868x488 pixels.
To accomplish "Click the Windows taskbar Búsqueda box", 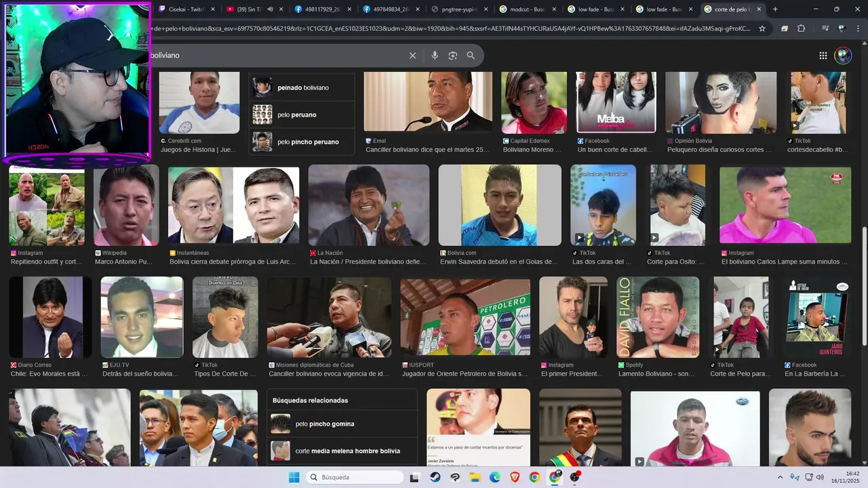I will coord(355,477).
